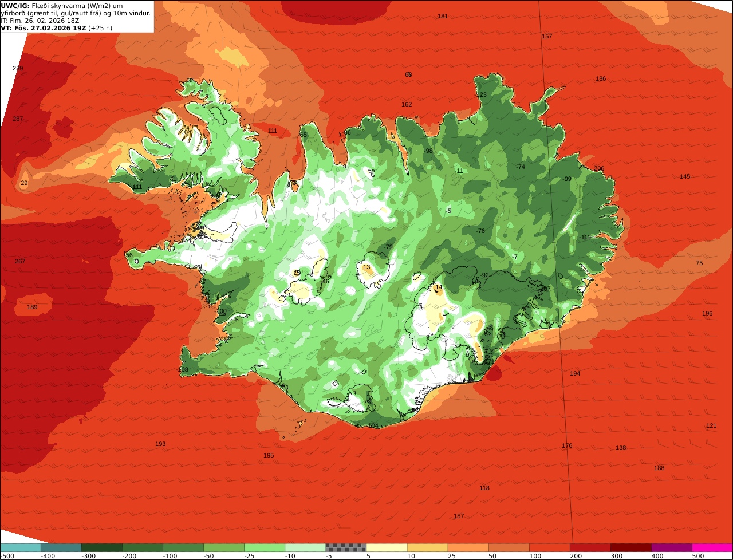Click the 267 flux value

click(20, 261)
